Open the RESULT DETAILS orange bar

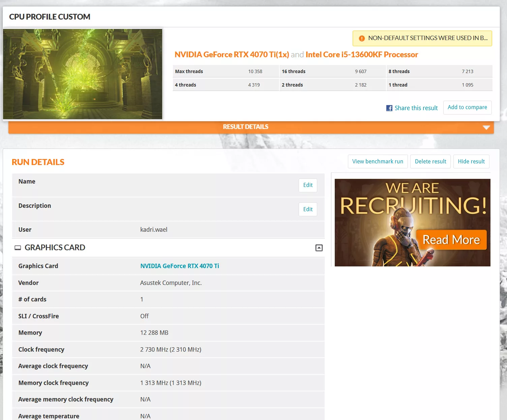click(x=251, y=127)
